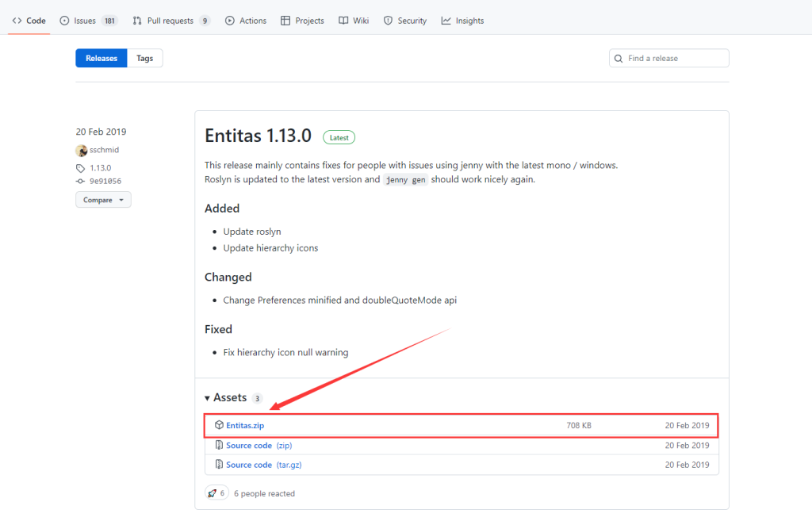
Task: Download Source code (tar.gz)
Action: 263,465
